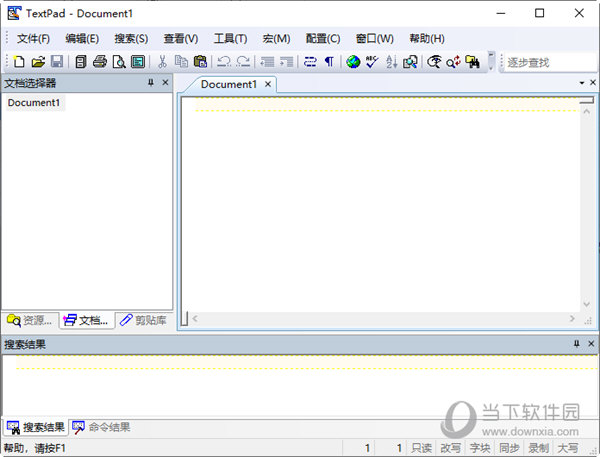Pin the 搜索结果 panel
Screen dimensions: 600x457
pos(577,344)
